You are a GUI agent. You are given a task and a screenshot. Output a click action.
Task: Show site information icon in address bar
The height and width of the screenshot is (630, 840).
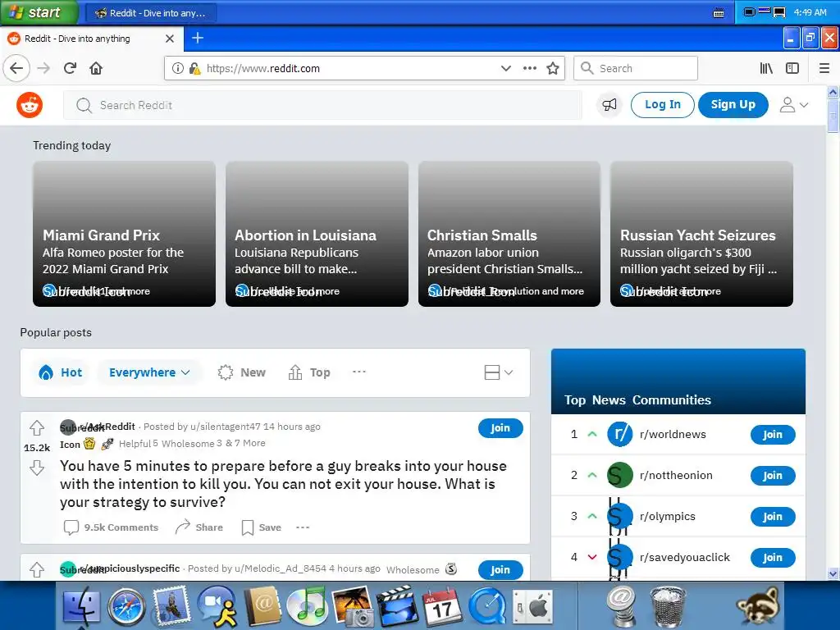[x=178, y=69]
